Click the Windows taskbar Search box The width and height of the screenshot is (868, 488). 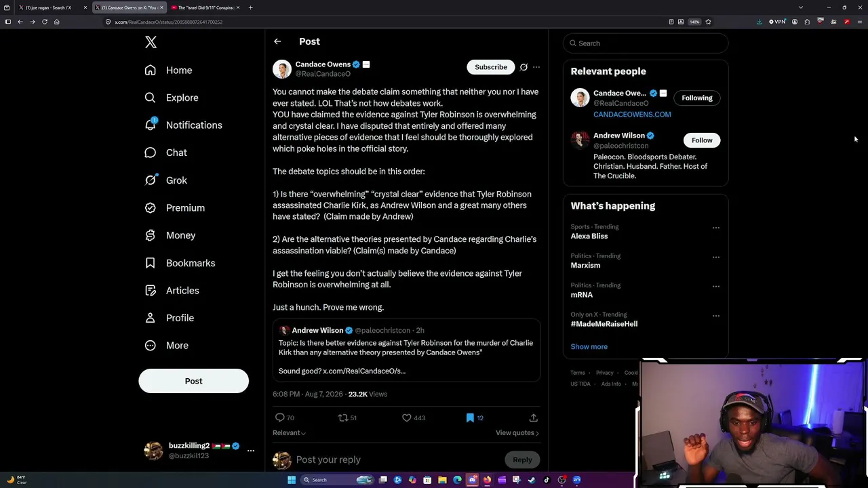336,480
